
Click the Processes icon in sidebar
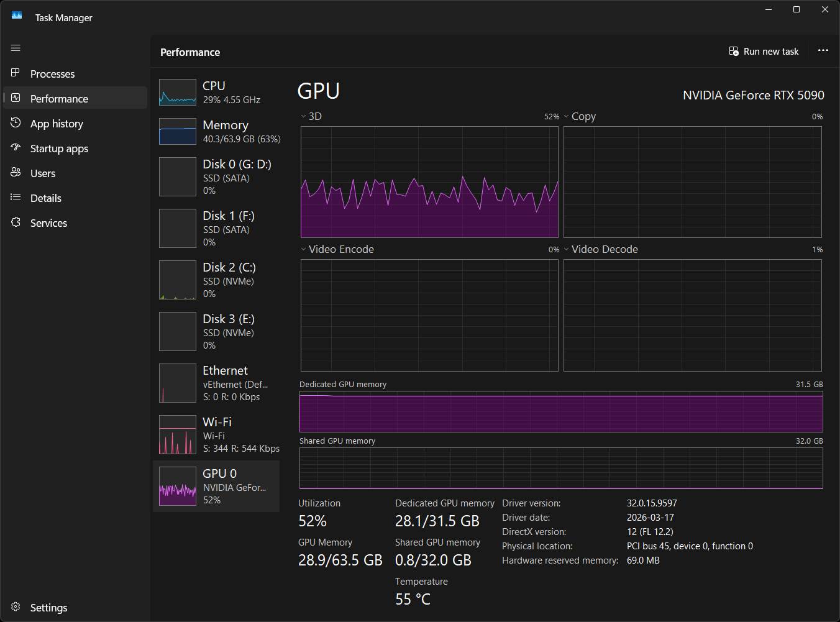point(16,73)
